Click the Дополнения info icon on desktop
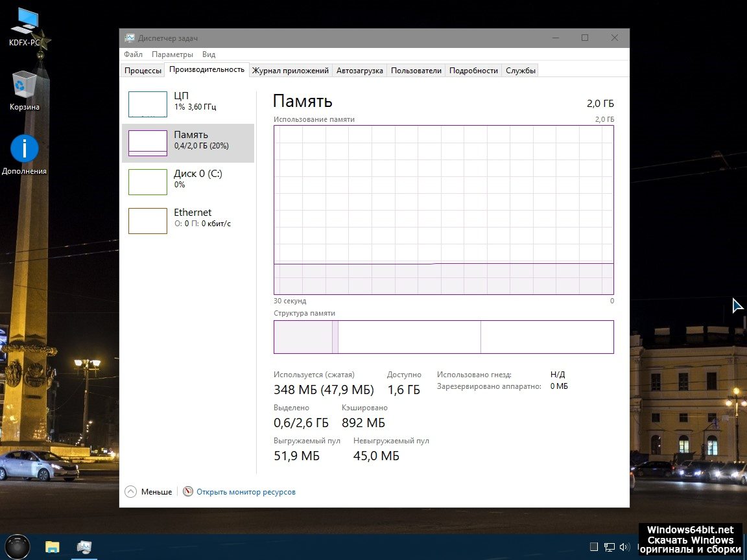 click(25, 149)
